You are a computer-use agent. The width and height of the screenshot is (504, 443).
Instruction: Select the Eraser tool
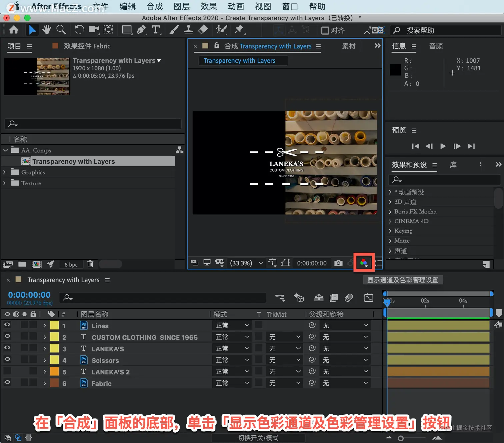point(203,30)
